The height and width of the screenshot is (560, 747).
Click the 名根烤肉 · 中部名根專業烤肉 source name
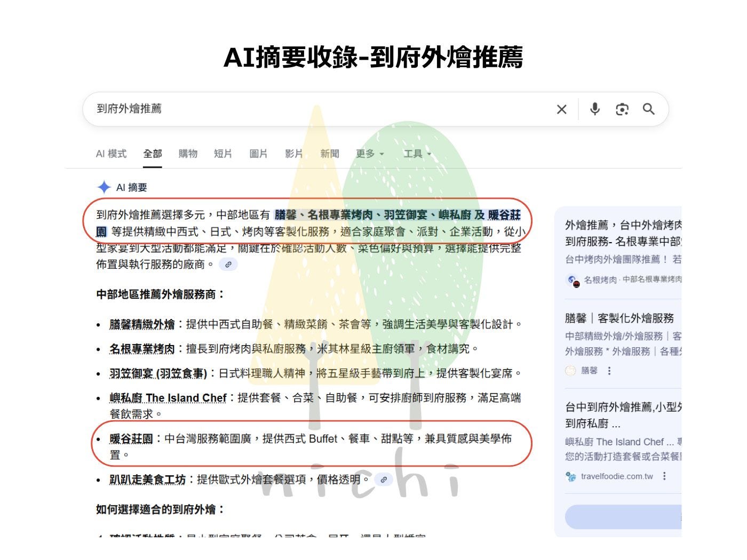click(633, 279)
